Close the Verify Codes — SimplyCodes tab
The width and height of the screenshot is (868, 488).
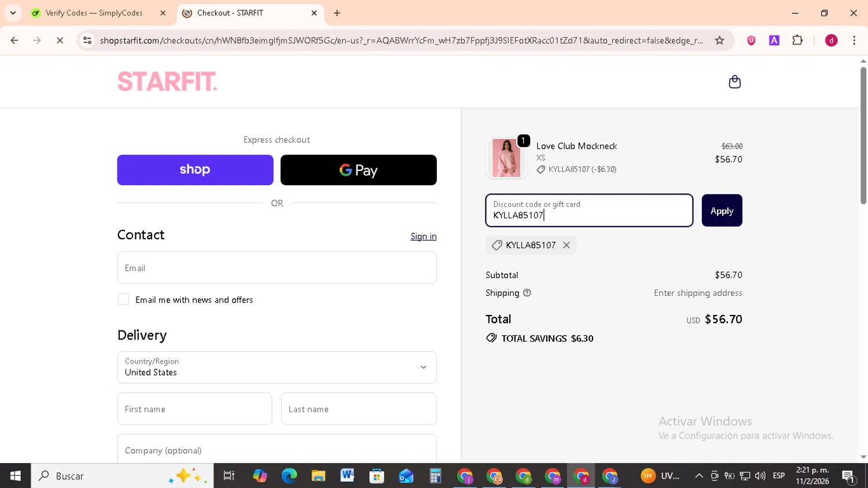tap(163, 13)
